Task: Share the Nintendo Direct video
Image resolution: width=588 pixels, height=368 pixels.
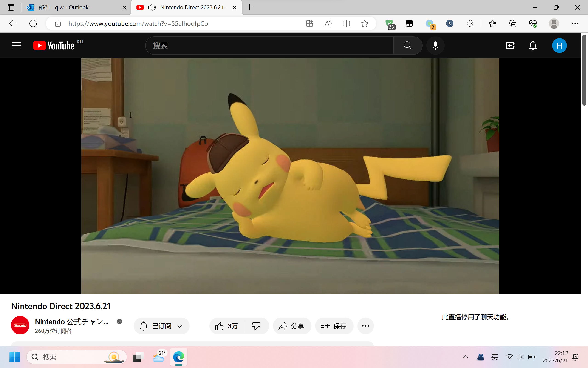Action: (x=292, y=326)
